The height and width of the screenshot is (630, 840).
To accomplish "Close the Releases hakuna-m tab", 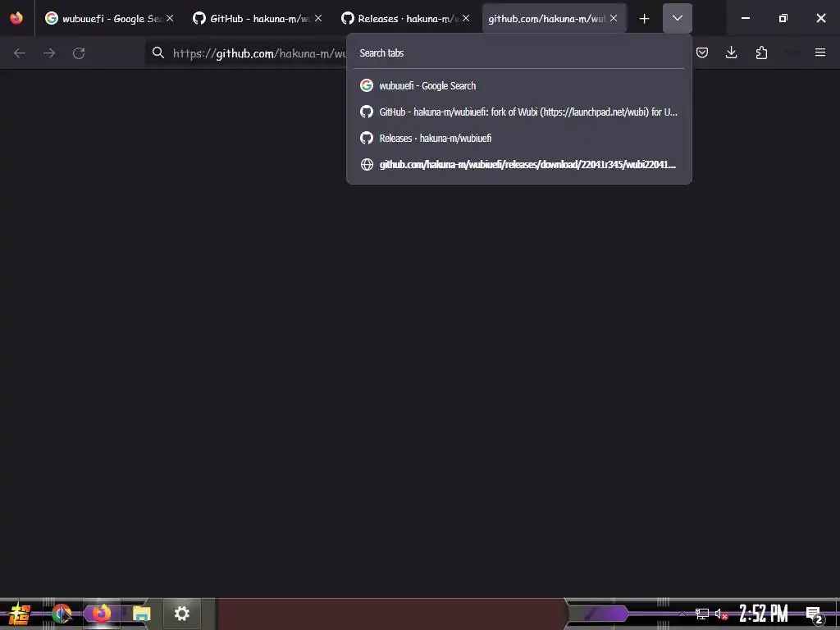I will pos(466,18).
